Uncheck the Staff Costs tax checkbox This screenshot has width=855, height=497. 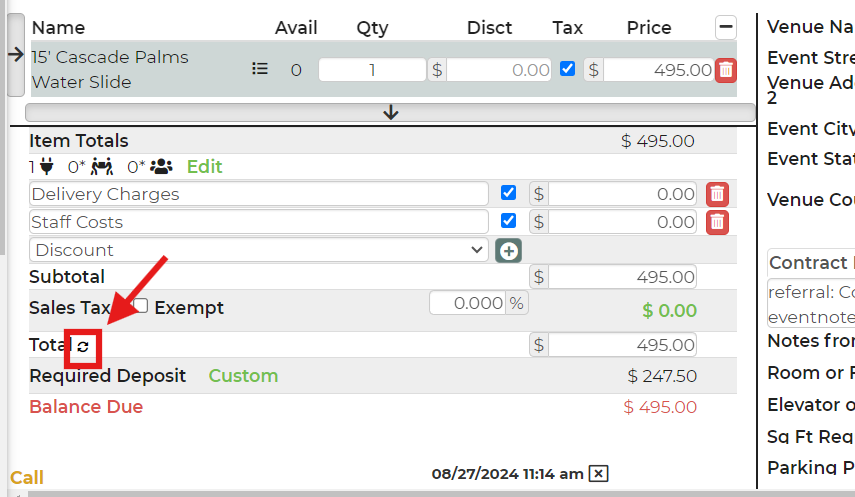click(509, 221)
